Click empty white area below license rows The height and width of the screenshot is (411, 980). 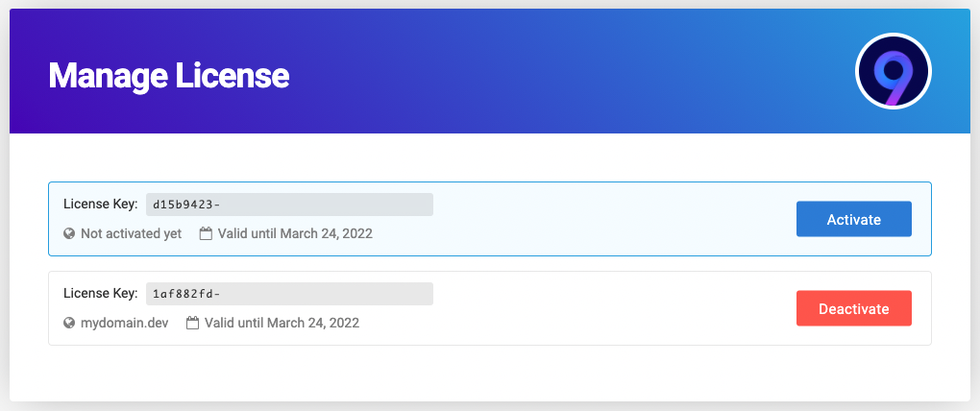point(490,373)
